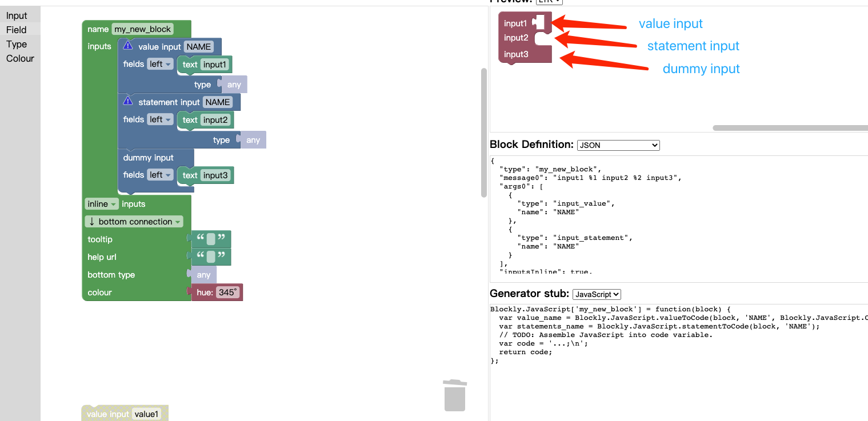Click the my_new_block name field
Viewport: 868px width, 421px height.
pyautogui.click(x=142, y=29)
